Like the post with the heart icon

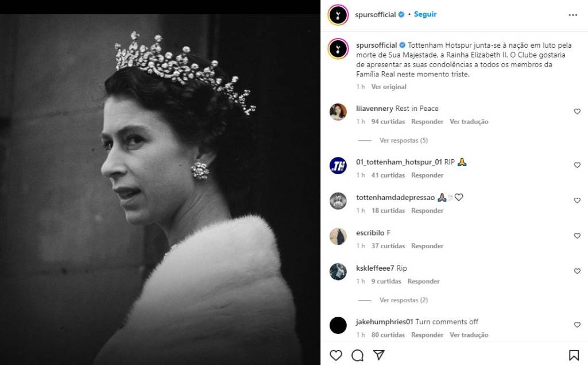tap(336, 355)
